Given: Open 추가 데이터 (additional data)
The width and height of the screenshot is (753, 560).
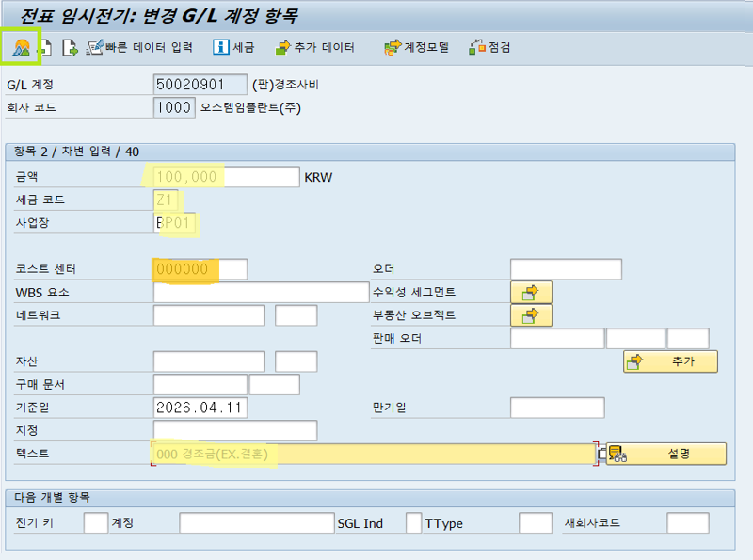Looking at the screenshot, I should (314, 47).
